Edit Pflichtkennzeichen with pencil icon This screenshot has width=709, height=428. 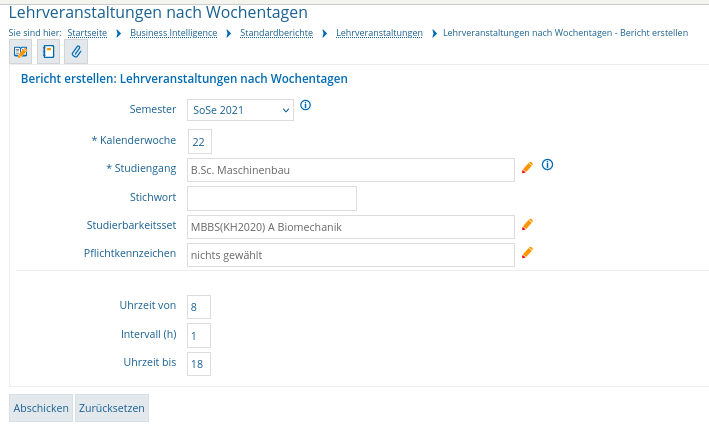(527, 253)
